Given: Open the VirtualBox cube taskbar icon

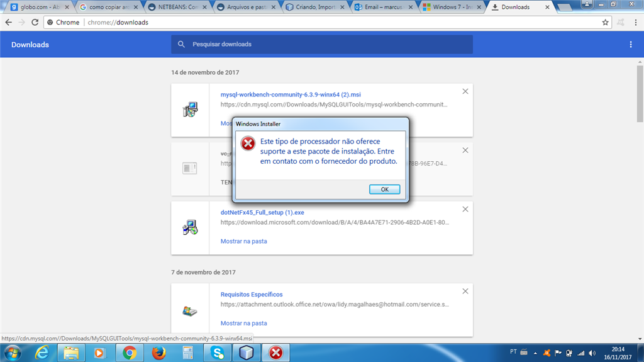Looking at the screenshot, I should click(x=247, y=353).
